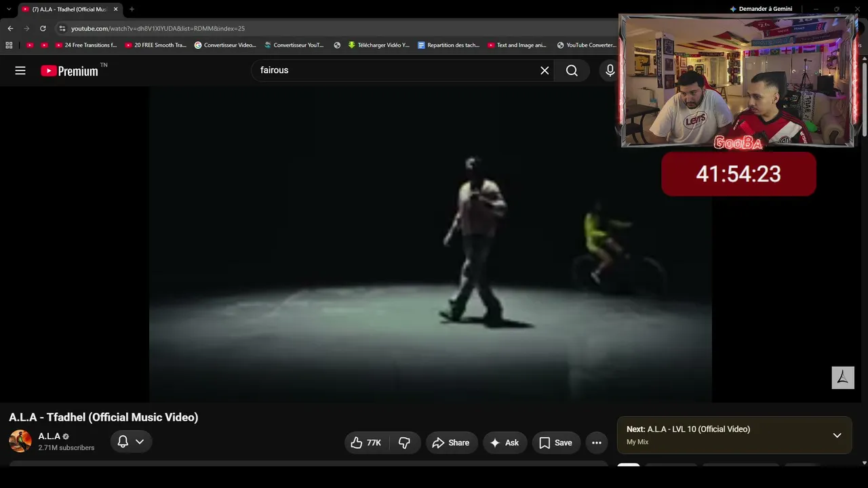Open the A.L.A channel name link
The width and height of the screenshot is (868, 488).
coord(50,436)
